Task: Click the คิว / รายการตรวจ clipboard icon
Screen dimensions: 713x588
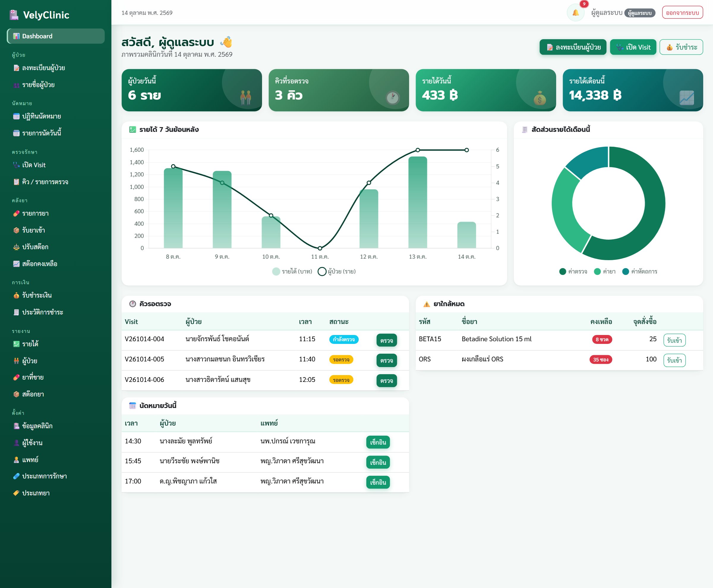Action: pyautogui.click(x=16, y=182)
